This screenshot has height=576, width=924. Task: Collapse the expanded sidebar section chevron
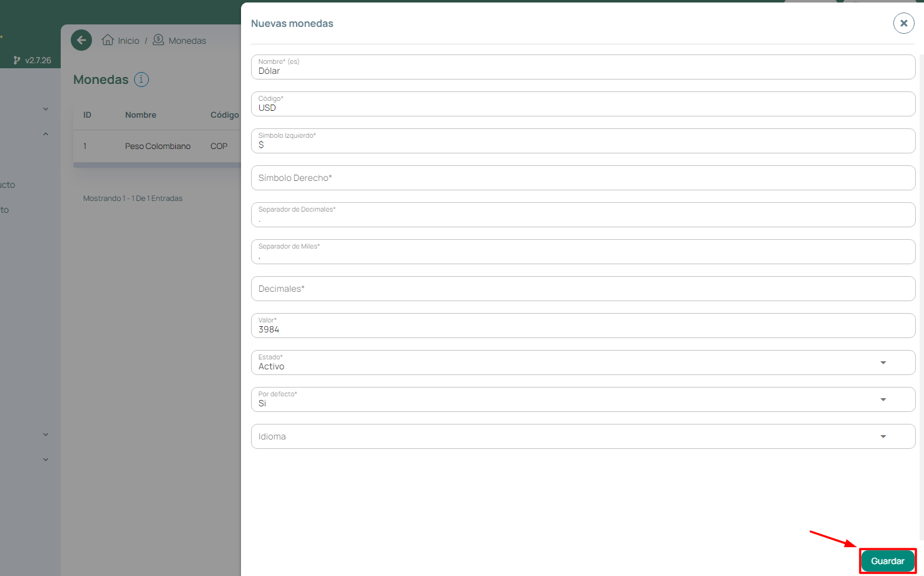coord(46,134)
